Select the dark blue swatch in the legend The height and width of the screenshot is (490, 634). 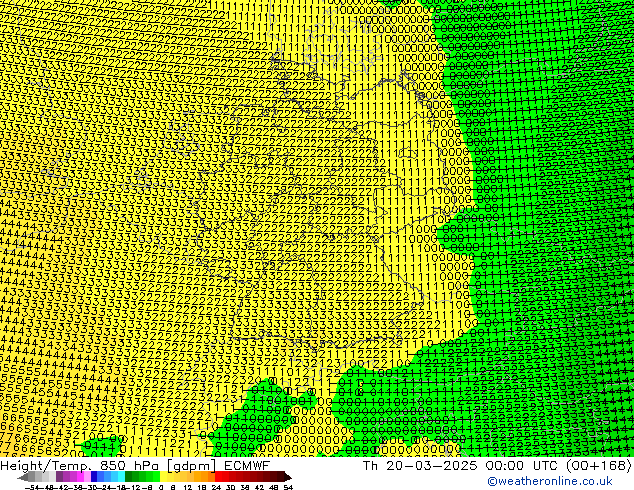94,477
